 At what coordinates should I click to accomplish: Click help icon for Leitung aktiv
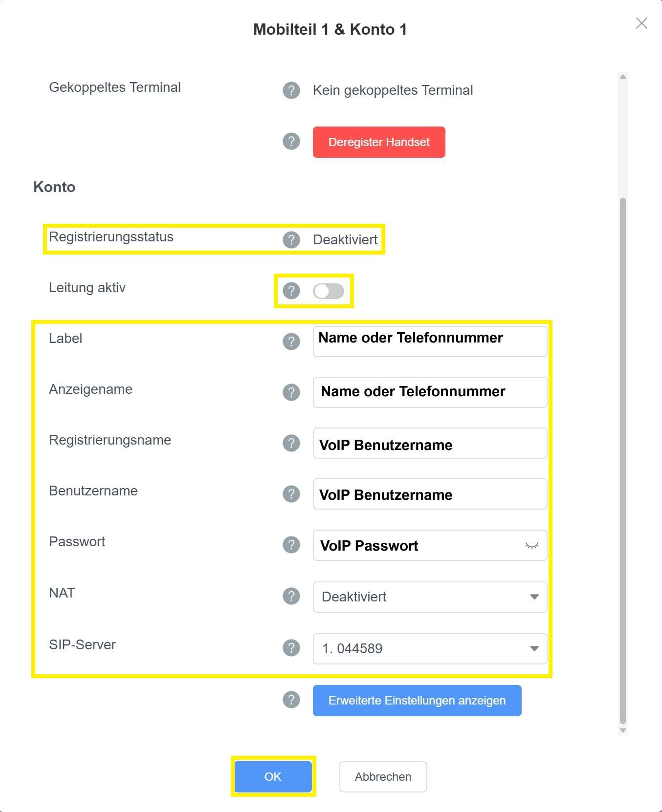[x=291, y=291]
